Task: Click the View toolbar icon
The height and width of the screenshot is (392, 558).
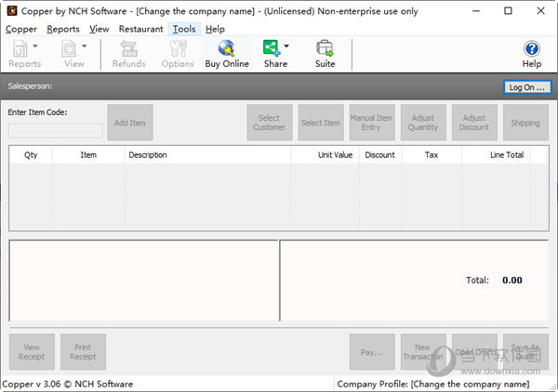Action: coord(69,49)
